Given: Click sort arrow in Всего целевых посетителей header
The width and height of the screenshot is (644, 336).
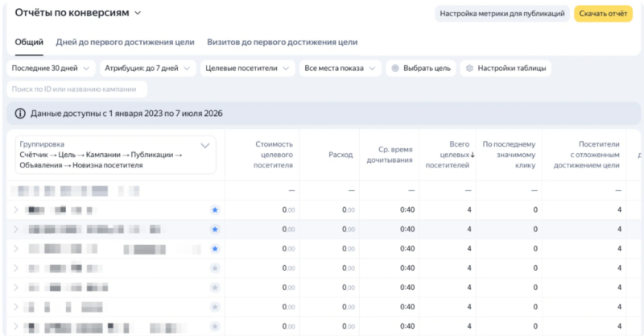Looking at the screenshot, I should pyautogui.click(x=473, y=155).
